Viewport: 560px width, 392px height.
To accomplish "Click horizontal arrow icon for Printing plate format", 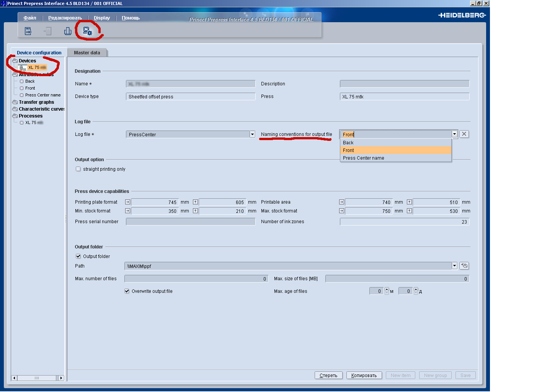I will point(127,202).
